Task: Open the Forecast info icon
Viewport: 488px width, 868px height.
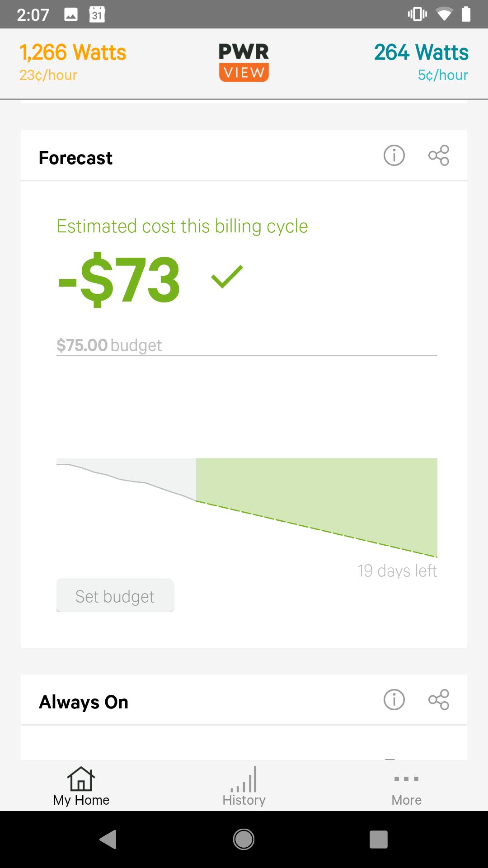Action: point(394,156)
